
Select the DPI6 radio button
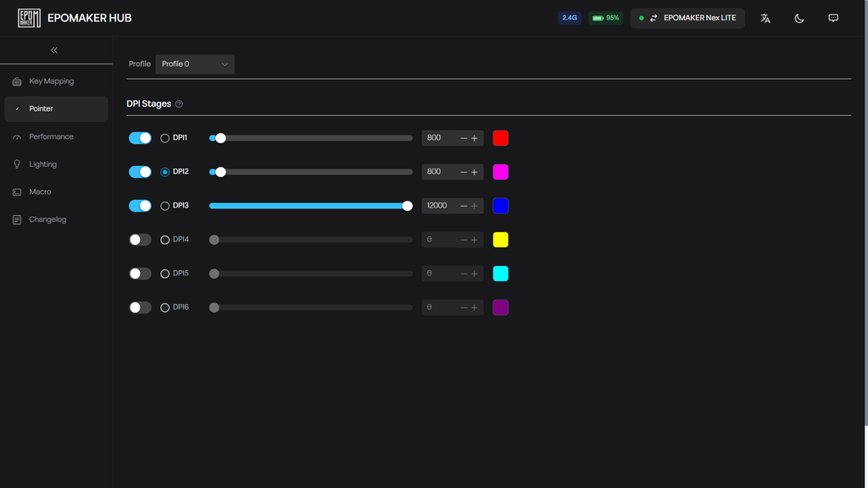(165, 308)
